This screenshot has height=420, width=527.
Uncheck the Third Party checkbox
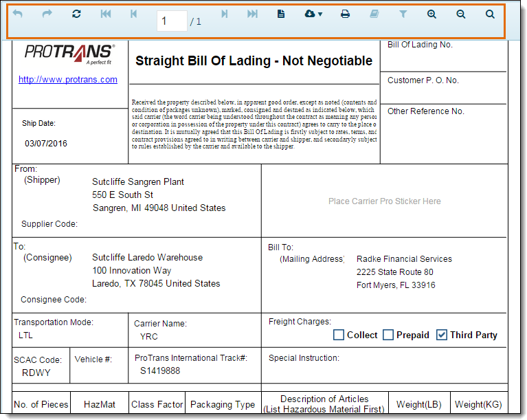442,335
